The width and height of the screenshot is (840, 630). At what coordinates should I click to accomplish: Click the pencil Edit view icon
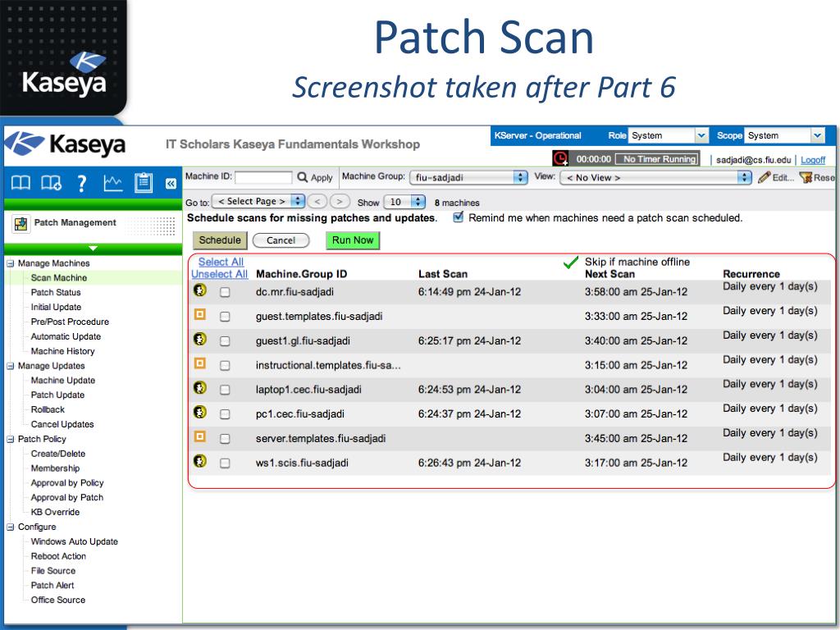(764, 177)
